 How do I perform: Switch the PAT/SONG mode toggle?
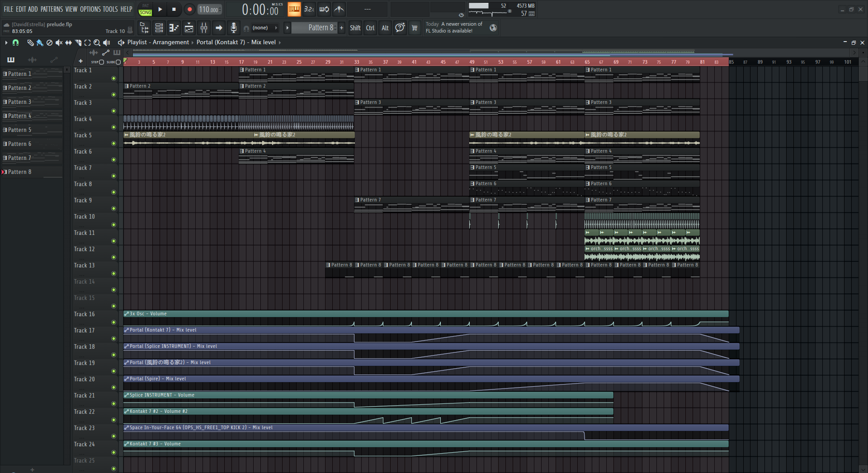tap(145, 9)
